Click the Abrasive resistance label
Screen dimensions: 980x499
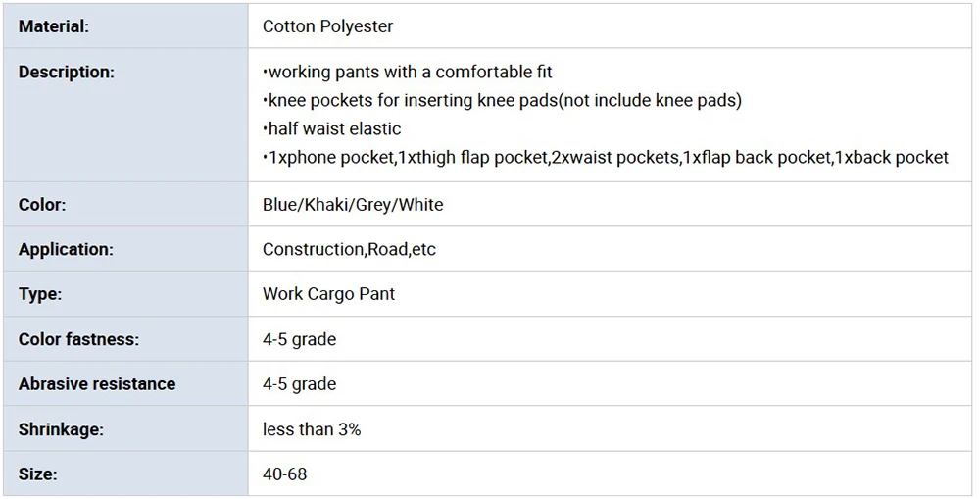pyautogui.click(x=97, y=384)
